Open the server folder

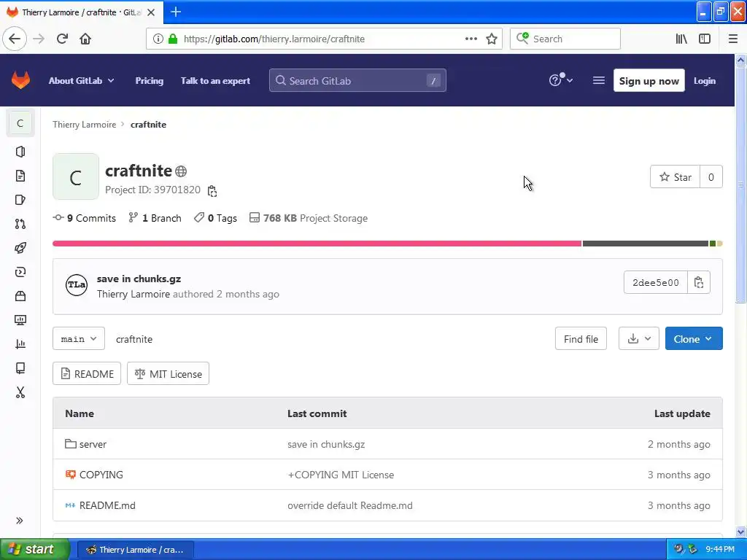[x=93, y=444]
